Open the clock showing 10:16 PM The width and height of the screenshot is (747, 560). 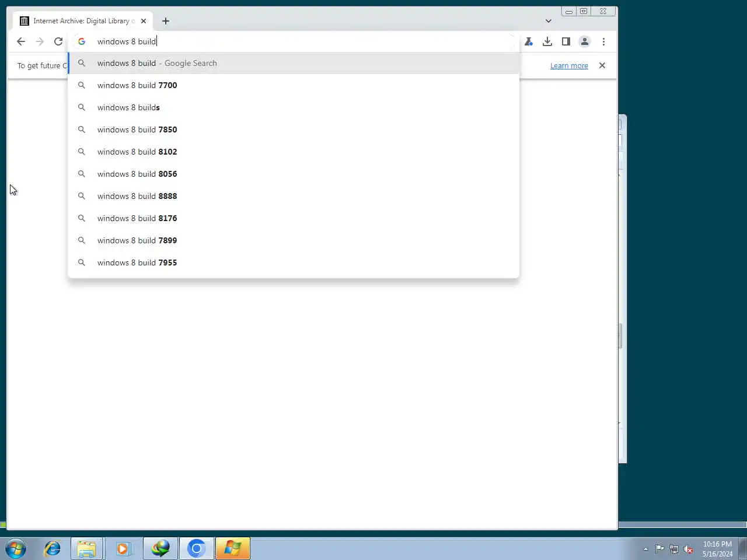point(717,549)
